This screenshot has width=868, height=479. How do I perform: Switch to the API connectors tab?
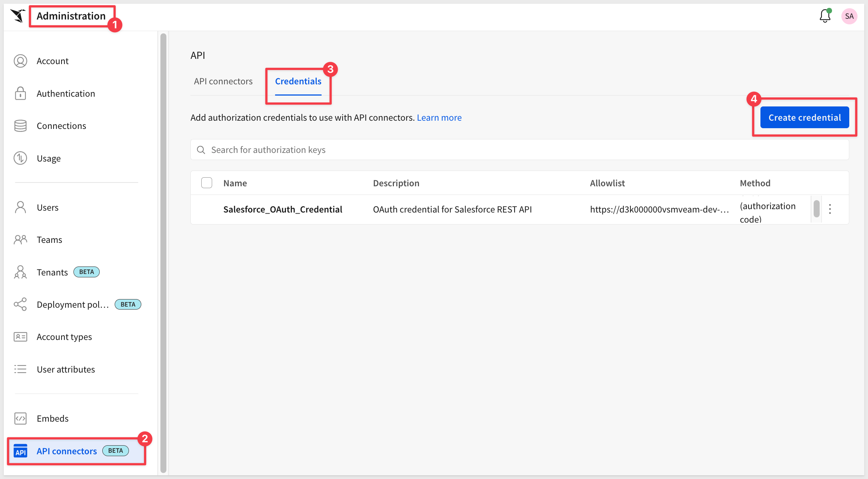223,81
